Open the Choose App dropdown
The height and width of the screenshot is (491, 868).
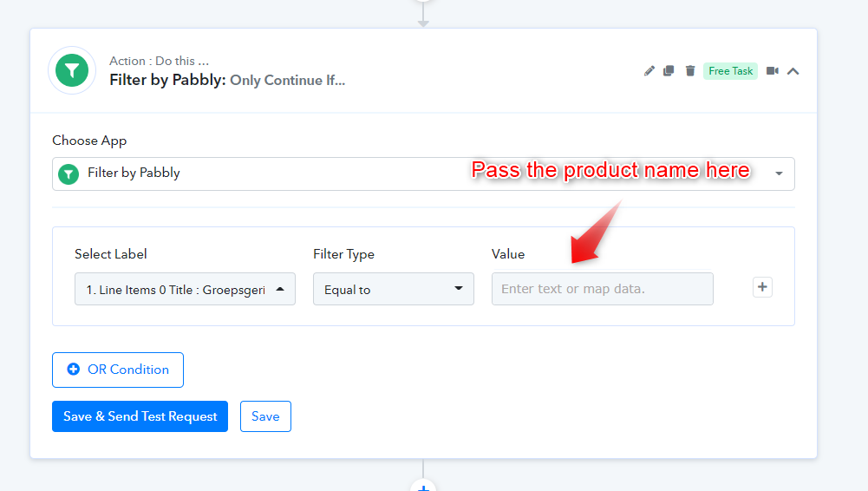(423, 173)
